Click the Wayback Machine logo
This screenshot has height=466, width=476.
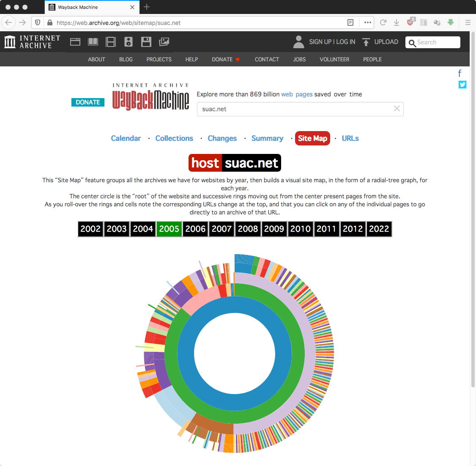pos(150,96)
